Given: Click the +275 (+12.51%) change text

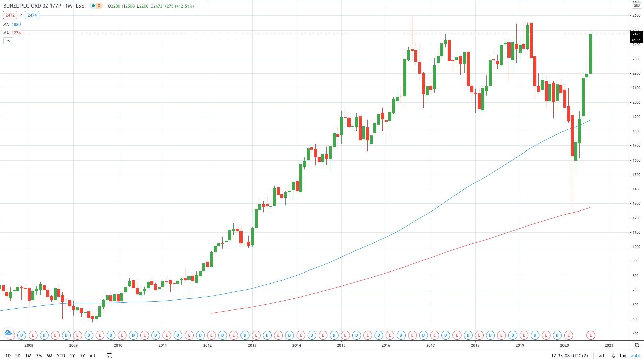Looking at the screenshot, I should 179,6.
